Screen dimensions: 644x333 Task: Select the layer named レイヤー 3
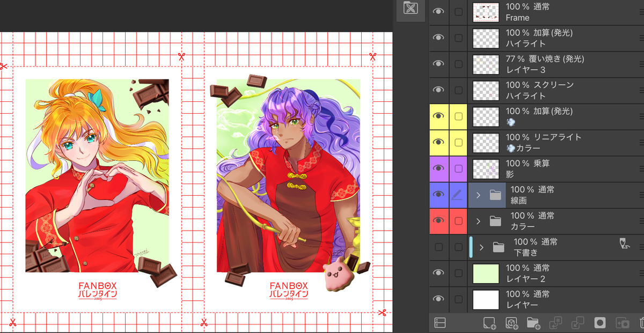(526, 70)
